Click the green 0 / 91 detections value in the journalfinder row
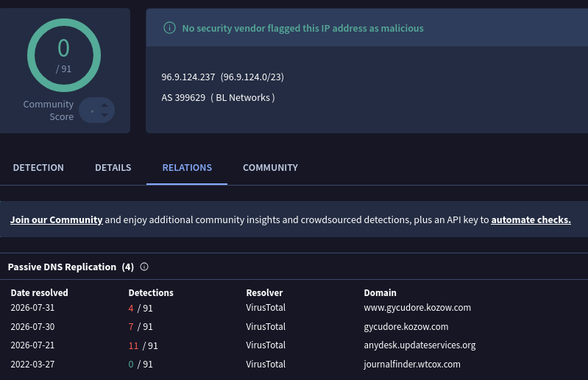Viewport: 588px width, 380px height. pos(141,365)
